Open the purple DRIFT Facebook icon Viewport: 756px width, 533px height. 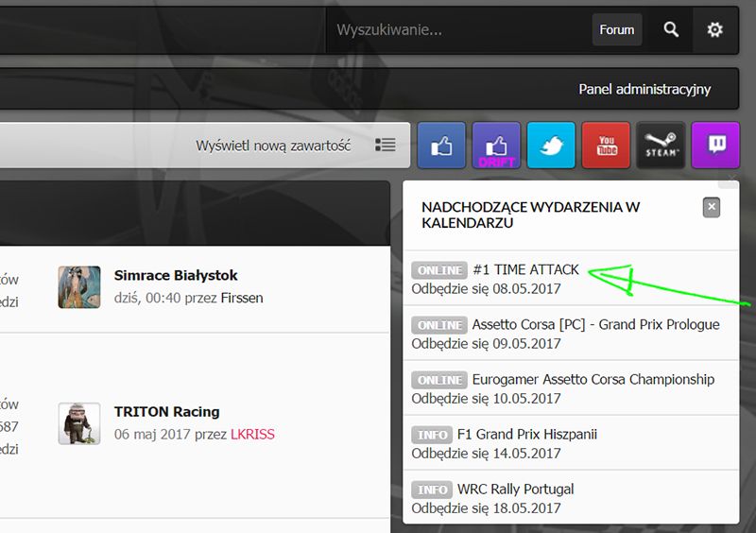pyautogui.click(x=496, y=146)
